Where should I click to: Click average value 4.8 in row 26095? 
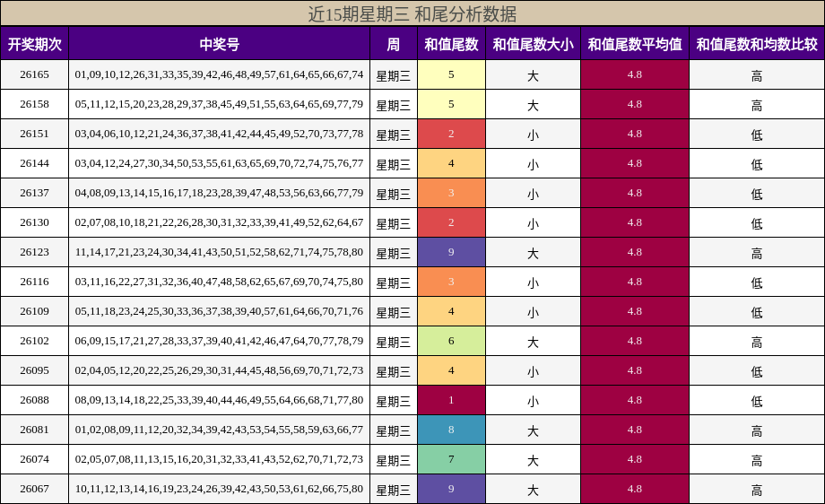click(635, 370)
